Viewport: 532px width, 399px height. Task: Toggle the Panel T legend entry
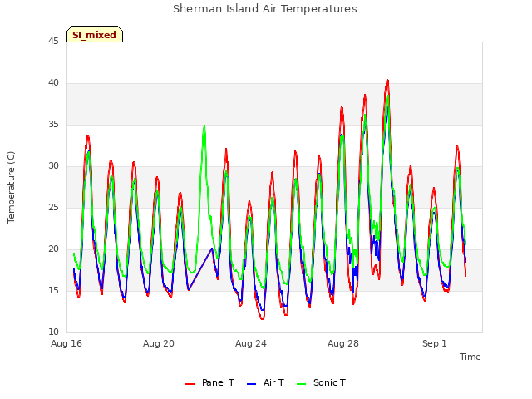tap(209, 382)
